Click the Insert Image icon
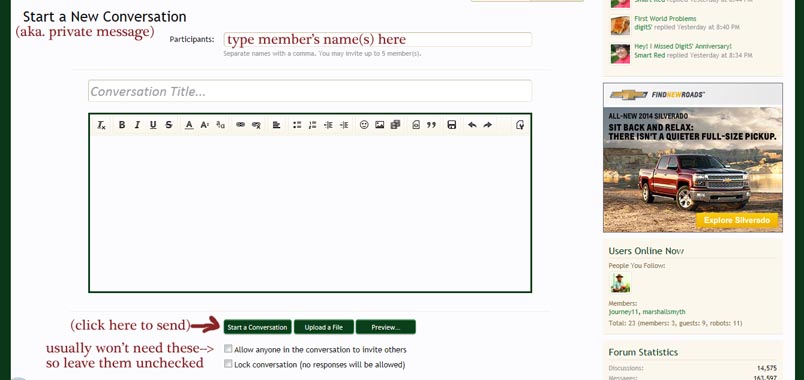804x380 pixels. pos(379,125)
